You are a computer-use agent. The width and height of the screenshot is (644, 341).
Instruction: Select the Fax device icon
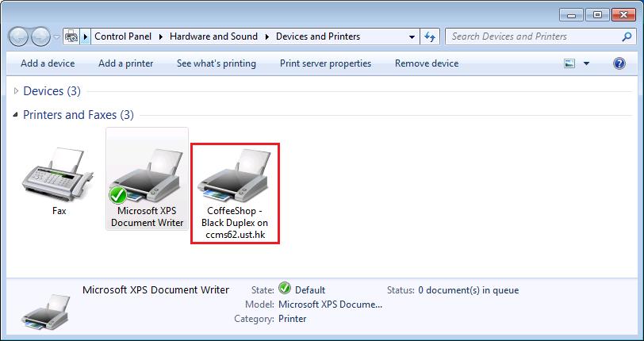click(x=59, y=178)
